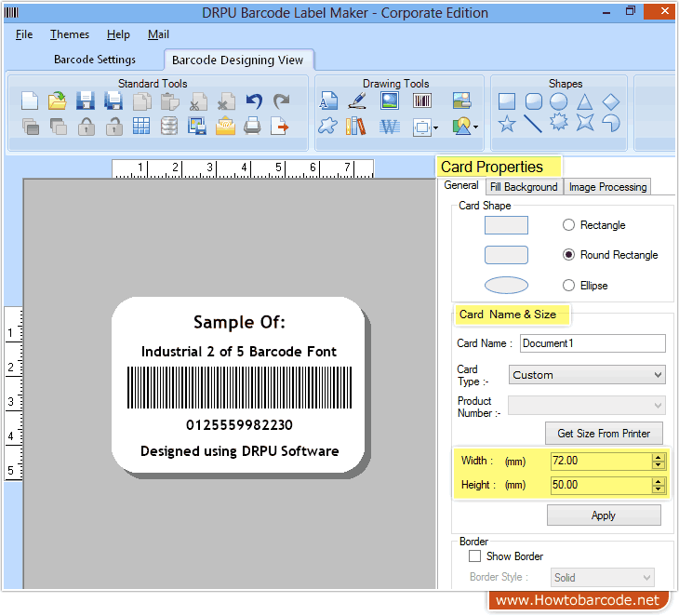Click the Apply button
Viewport: 679px width, 616px height.
coord(603,516)
